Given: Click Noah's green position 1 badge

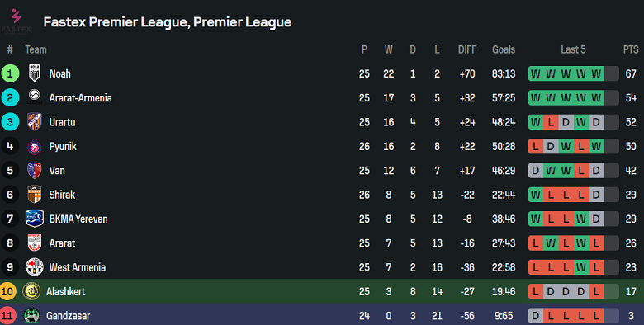Looking at the screenshot, I should pos(10,73).
